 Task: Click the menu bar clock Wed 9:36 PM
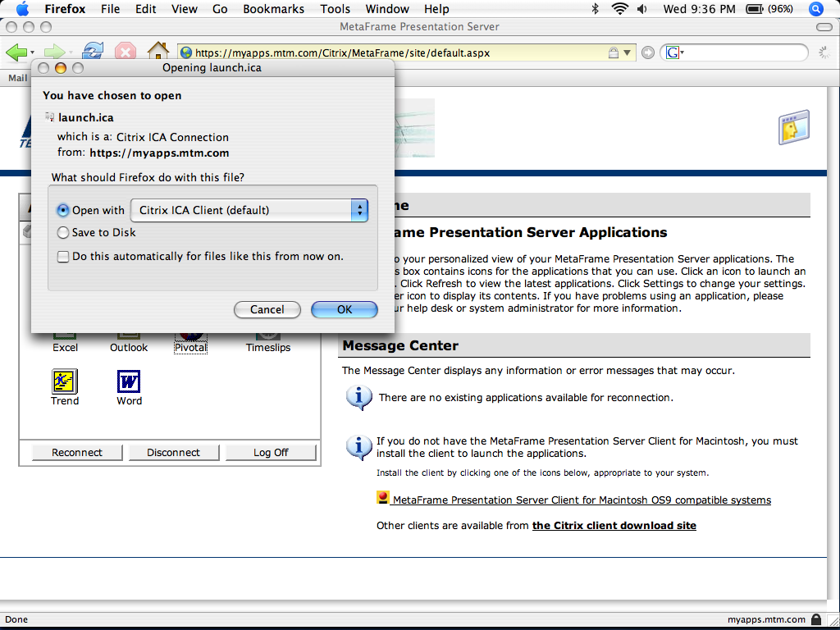point(699,8)
